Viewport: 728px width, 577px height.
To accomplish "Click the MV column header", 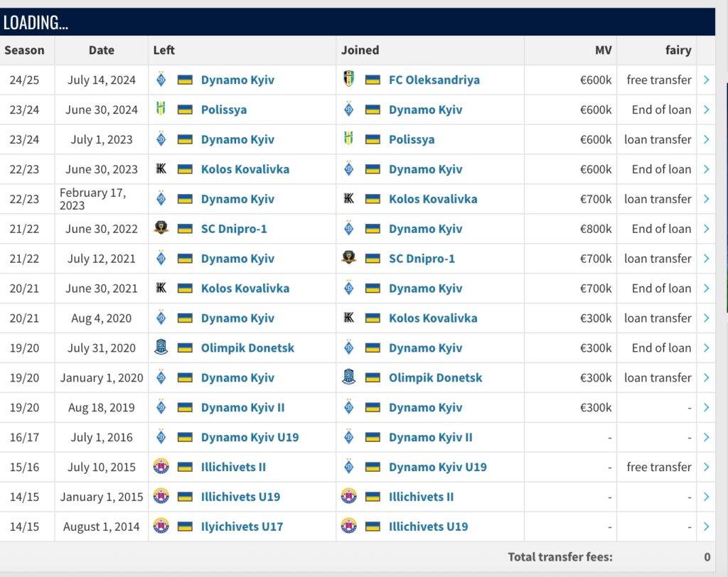I will click(x=603, y=50).
